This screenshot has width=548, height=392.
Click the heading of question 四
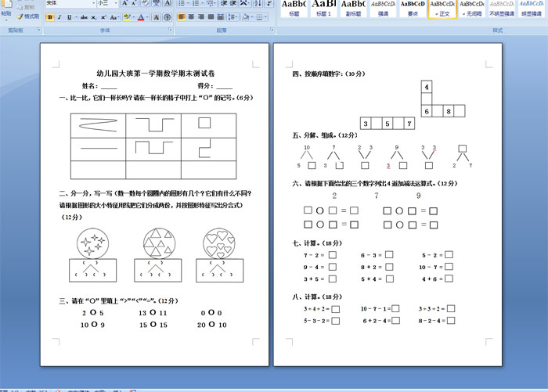coord(329,74)
